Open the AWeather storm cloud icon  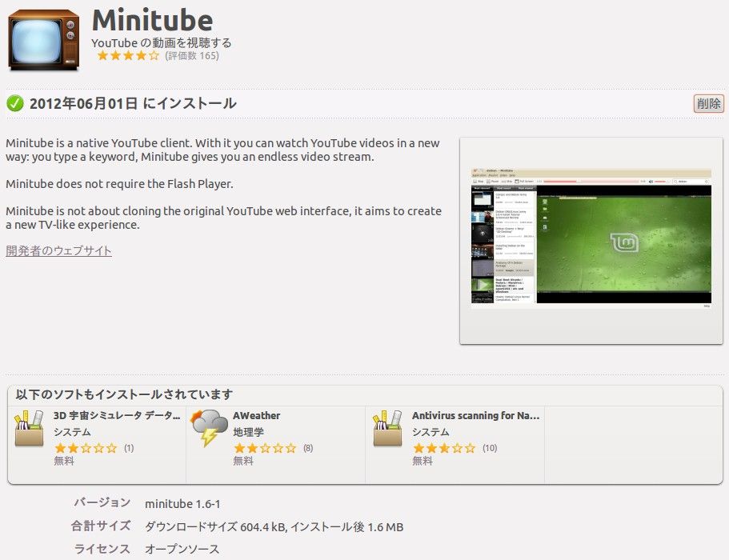click(x=209, y=428)
